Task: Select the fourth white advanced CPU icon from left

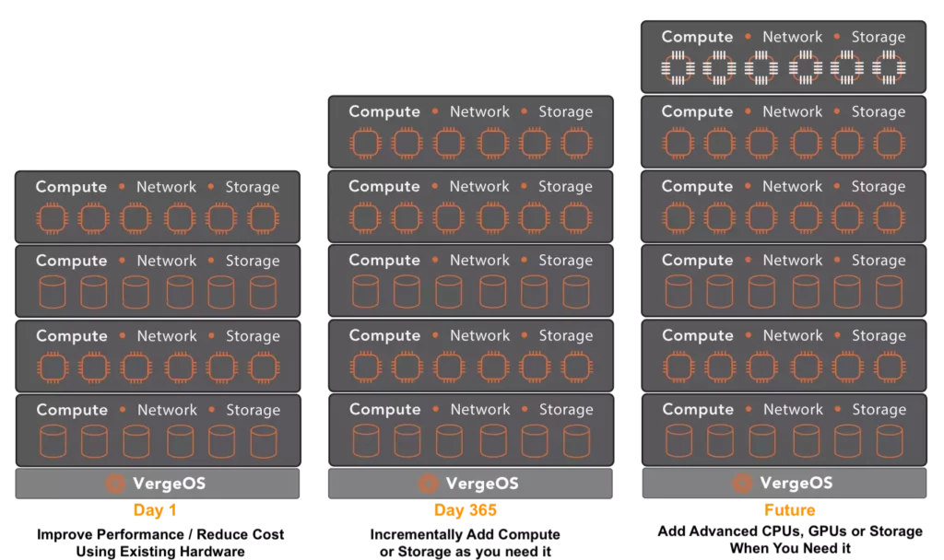Action: point(806,67)
